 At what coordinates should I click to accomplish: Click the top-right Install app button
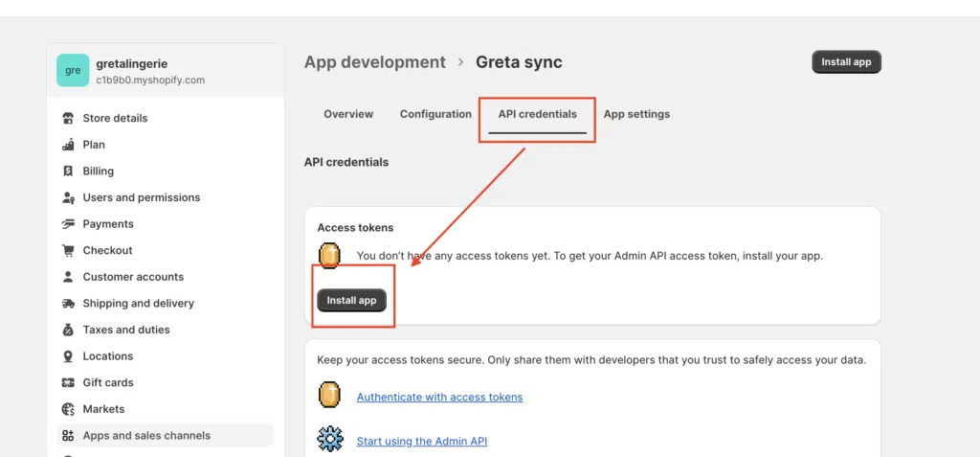click(x=846, y=62)
